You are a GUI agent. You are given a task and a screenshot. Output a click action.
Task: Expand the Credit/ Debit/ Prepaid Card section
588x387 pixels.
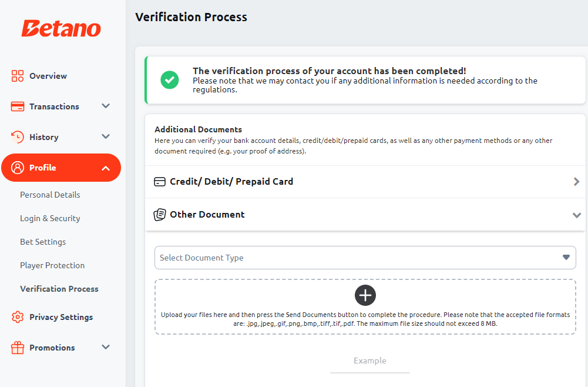pyautogui.click(x=365, y=182)
